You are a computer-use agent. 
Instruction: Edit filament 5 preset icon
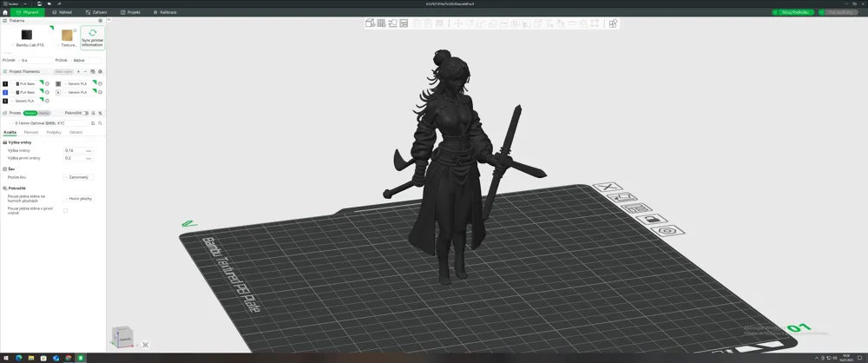pos(47,101)
